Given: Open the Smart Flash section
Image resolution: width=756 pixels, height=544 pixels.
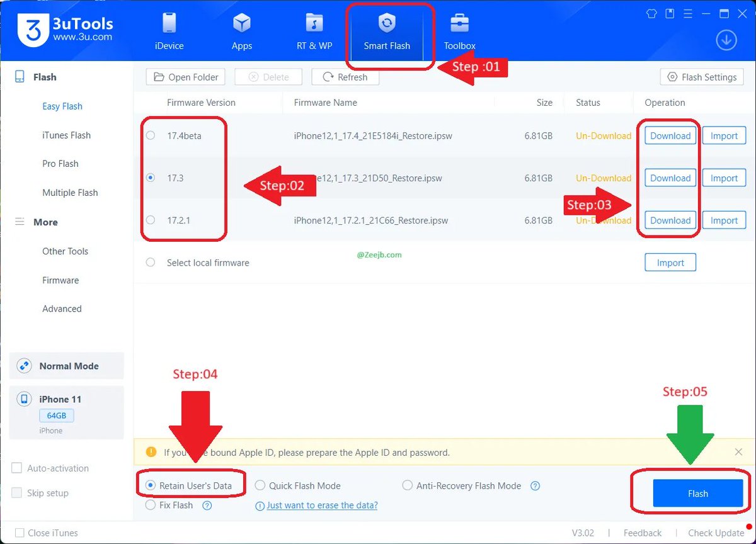Looking at the screenshot, I should pos(387,31).
